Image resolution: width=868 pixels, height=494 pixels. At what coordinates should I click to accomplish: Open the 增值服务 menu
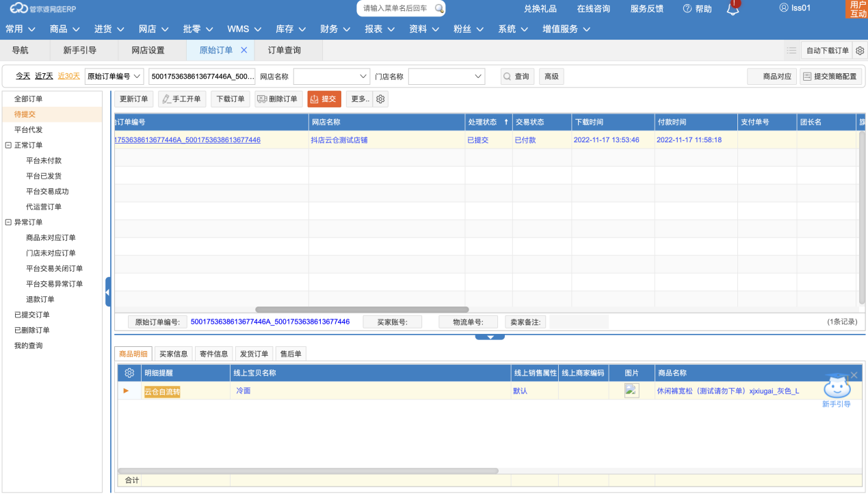point(566,29)
